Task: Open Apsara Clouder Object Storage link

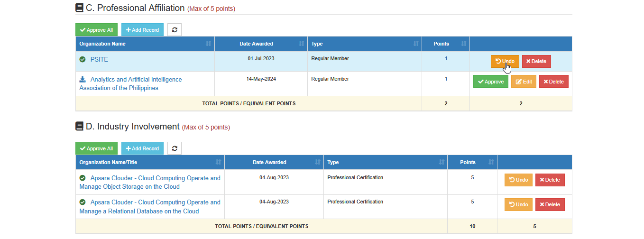Action: click(150, 183)
